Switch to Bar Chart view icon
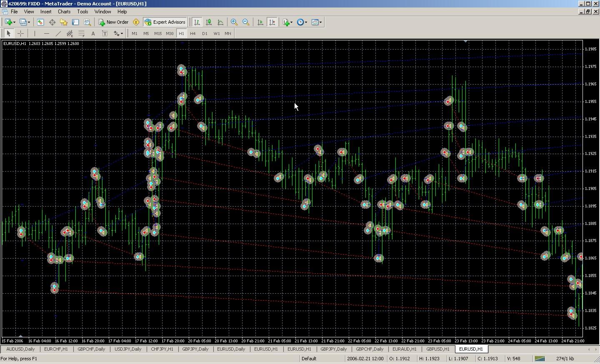Screen dimensions: 600x364 coord(197,22)
